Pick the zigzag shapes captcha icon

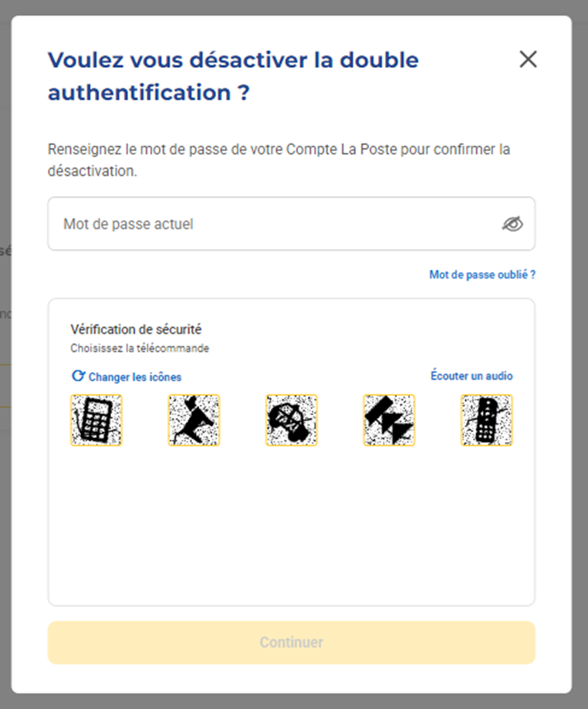[389, 420]
